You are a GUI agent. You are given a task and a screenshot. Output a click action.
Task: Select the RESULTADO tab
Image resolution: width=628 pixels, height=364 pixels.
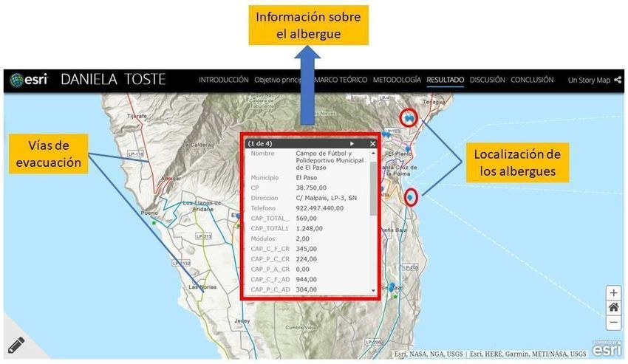pos(445,80)
